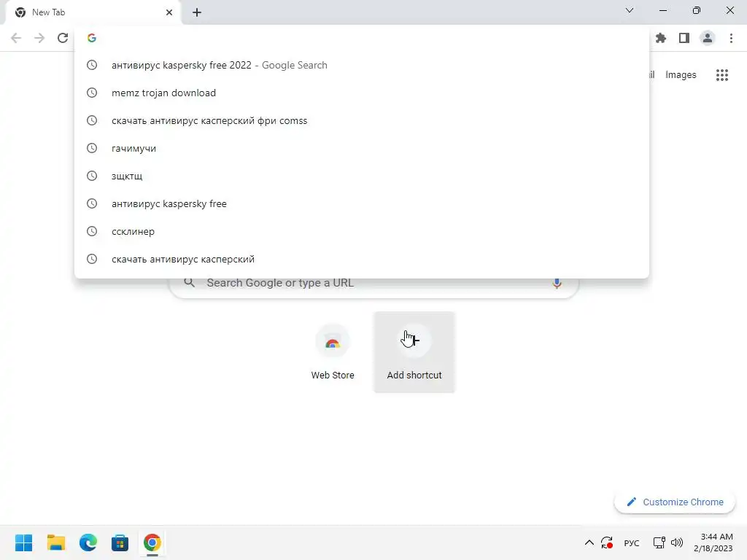The width and height of the screenshot is (747, 560).
Task: Open the tab search dropdown arrow
Action: pyautogui.click(x=630, y=10)
